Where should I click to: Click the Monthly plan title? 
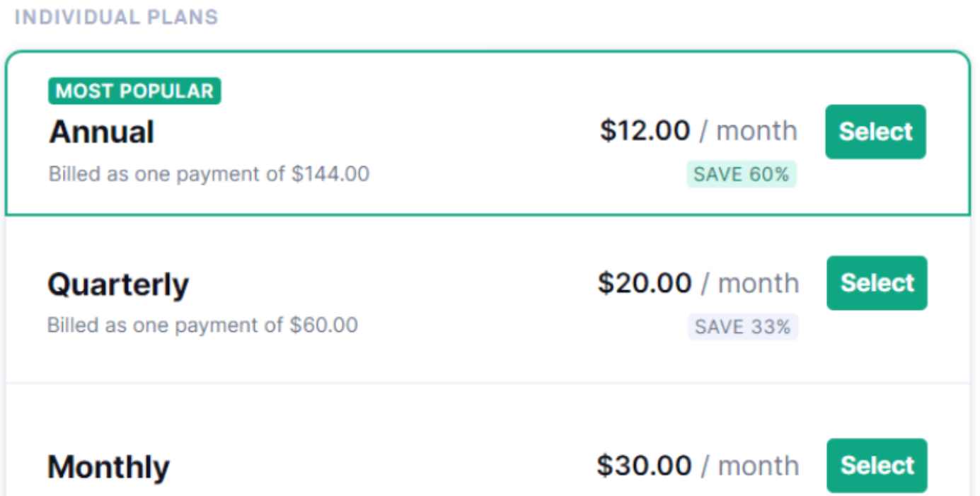pyautogui.click(x=108, y=466)
